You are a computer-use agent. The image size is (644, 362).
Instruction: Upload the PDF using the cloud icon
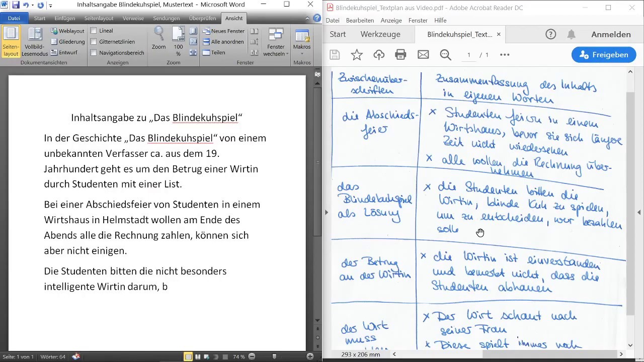click(x=379, y=55)
